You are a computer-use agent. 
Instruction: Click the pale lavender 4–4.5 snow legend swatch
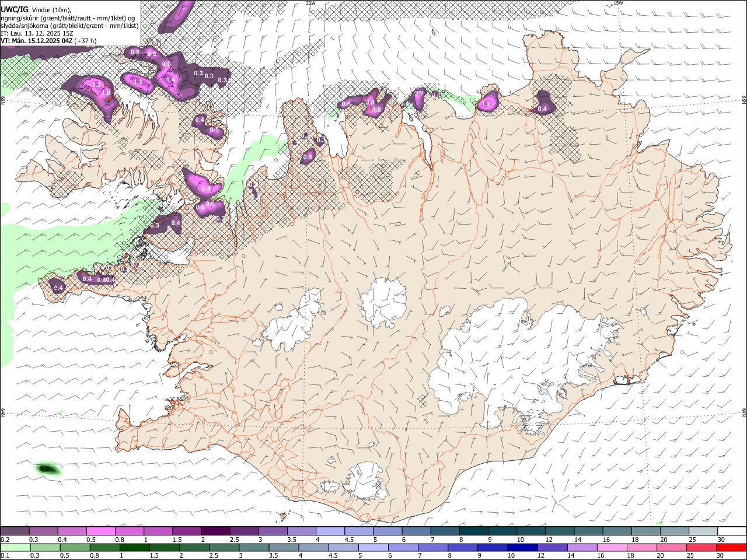pos(329,531)
